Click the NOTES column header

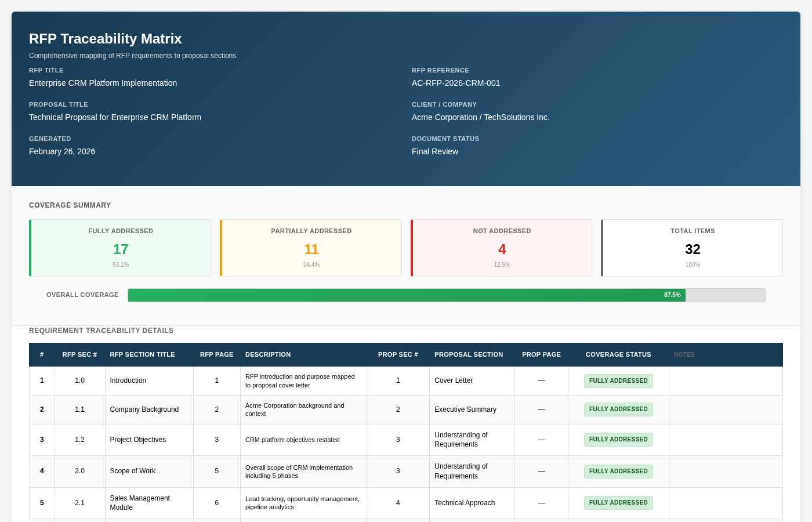[x=684, y=354]
